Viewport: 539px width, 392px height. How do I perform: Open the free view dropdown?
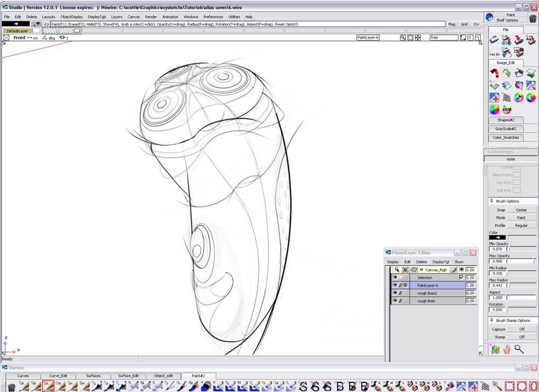tap(443, 37)
